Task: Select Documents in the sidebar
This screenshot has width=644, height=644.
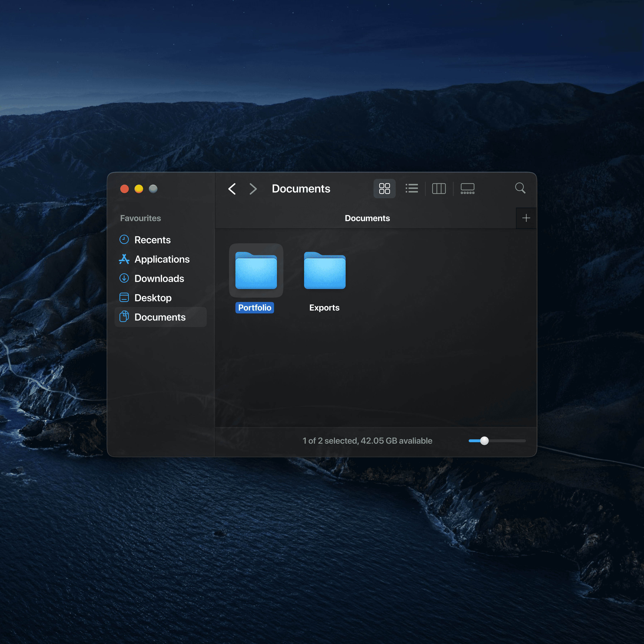Action: point(160,317)
